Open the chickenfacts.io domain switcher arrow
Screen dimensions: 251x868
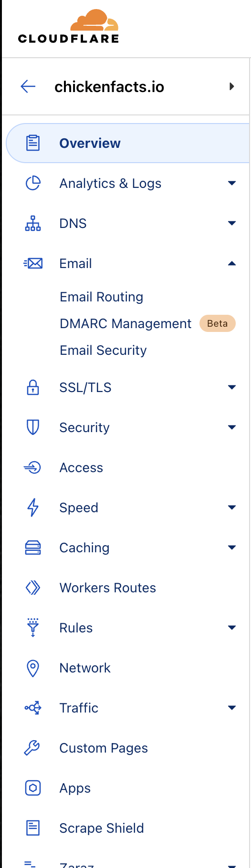232,86
